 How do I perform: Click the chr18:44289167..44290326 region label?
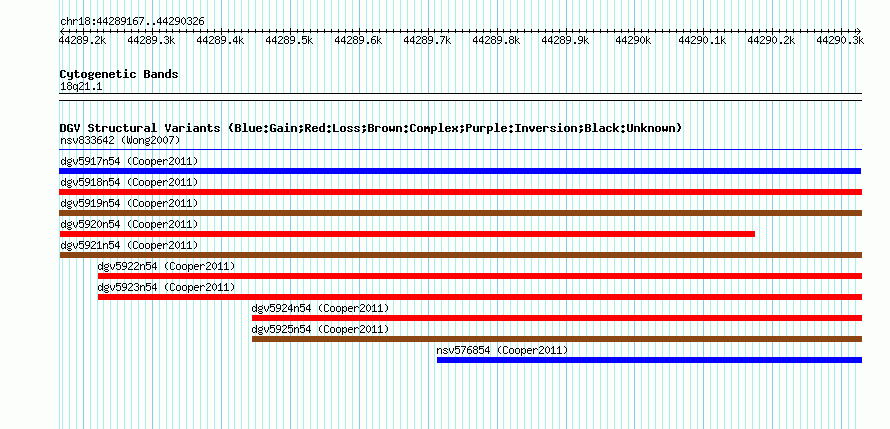[132, 22]
